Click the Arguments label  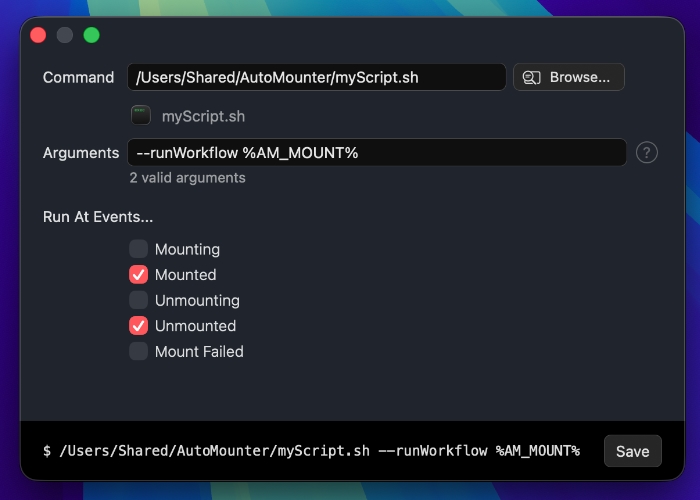(x=81, y=153)
